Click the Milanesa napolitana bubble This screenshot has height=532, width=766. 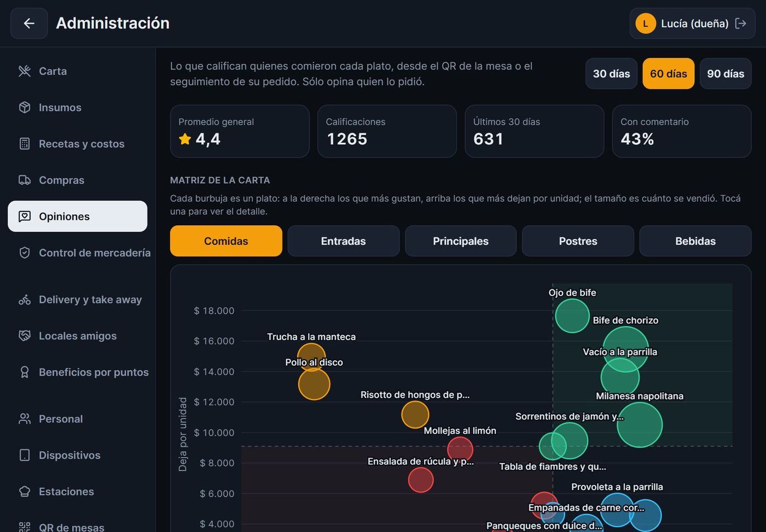coord(640,425)
